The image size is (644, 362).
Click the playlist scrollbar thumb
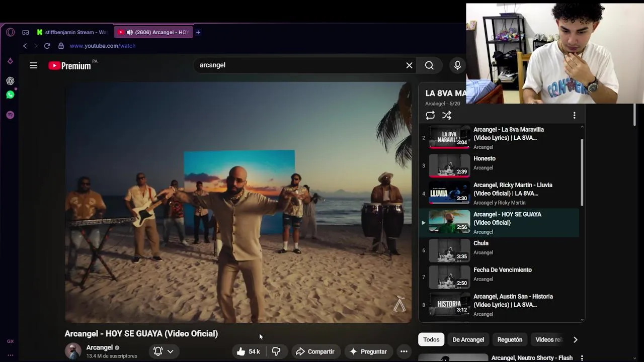(582, 172)
